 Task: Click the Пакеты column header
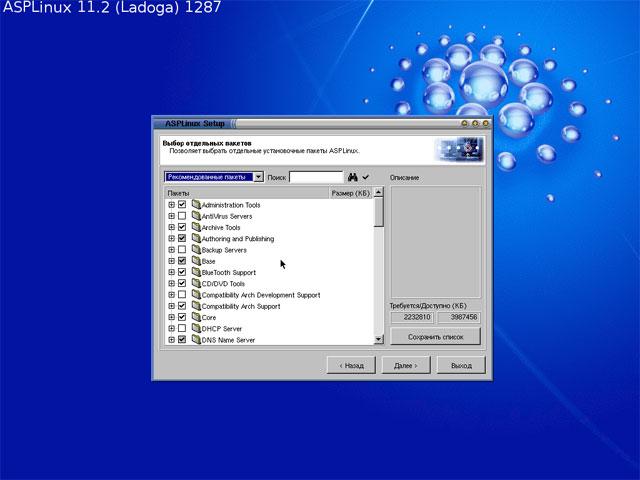tap(247, 193)
